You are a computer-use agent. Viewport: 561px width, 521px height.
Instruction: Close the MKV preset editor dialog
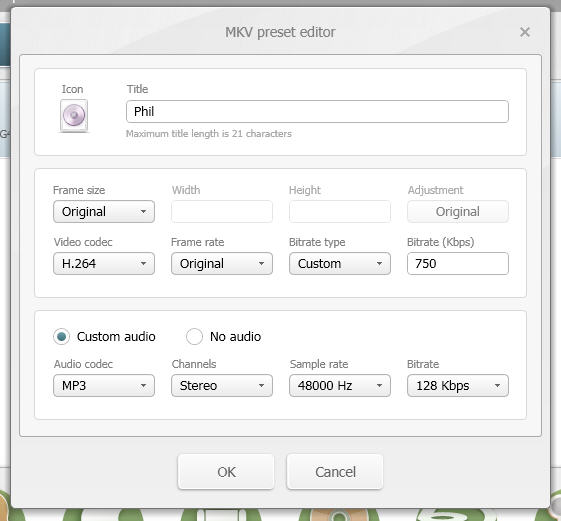tap(525, 32)
